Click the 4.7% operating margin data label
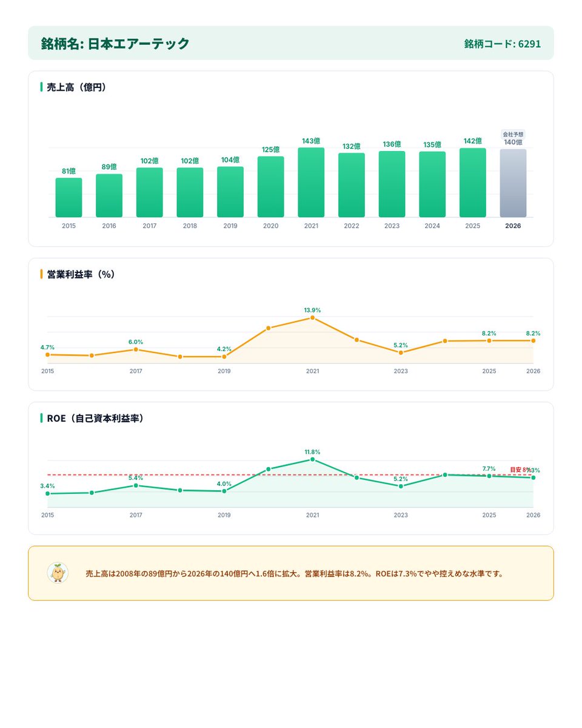 [x=47, y=347]
